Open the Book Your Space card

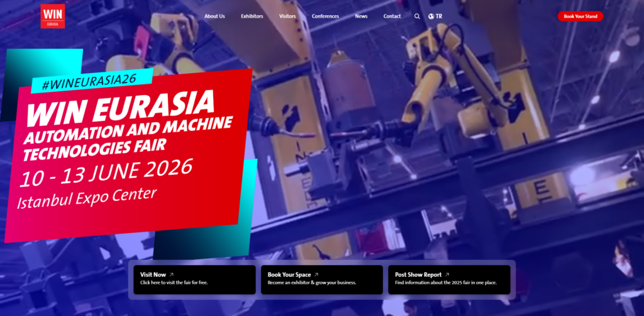[322, 279]
